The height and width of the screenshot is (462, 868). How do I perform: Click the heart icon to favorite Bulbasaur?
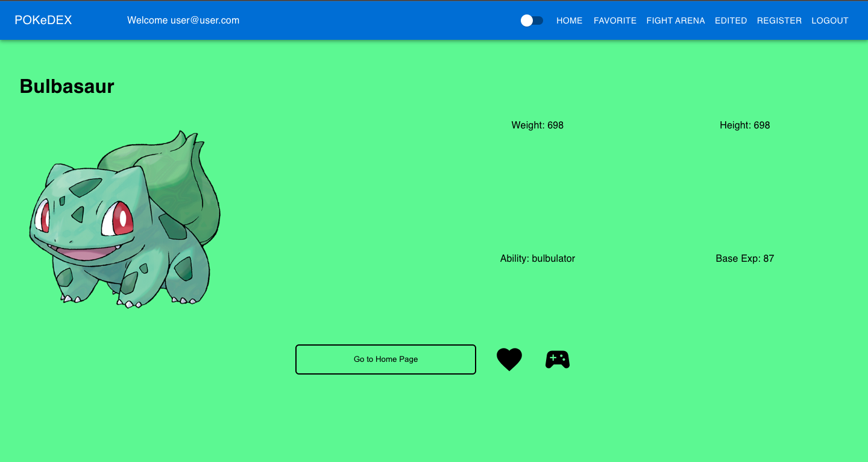point(509,359)
